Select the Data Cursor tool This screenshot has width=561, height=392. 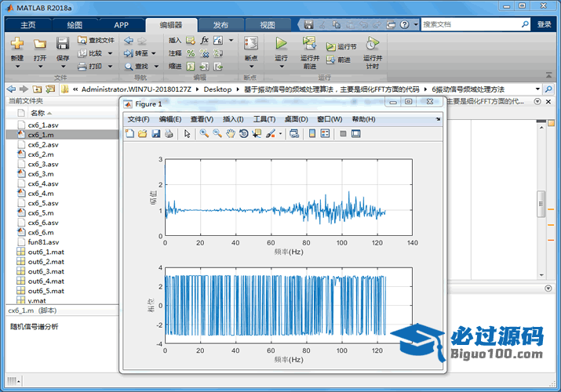(257, 134)
